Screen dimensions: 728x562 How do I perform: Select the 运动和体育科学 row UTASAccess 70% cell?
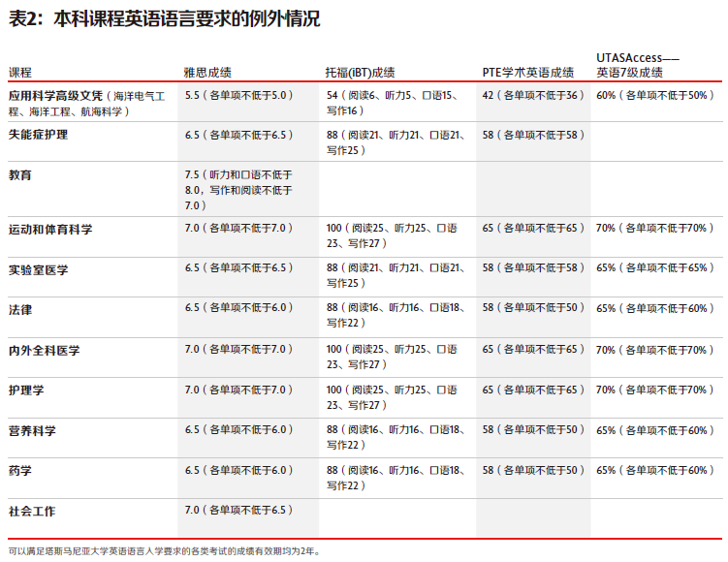pos(654,228)
